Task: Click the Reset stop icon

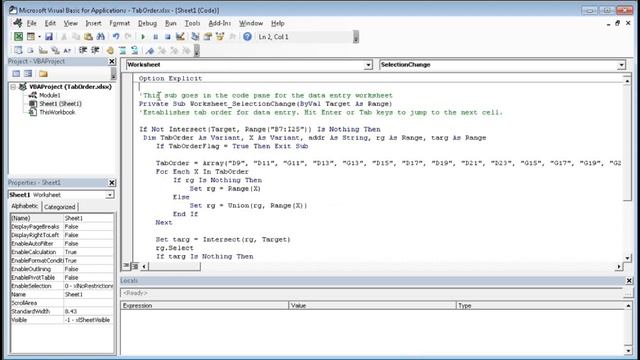Action: (167, 37)
